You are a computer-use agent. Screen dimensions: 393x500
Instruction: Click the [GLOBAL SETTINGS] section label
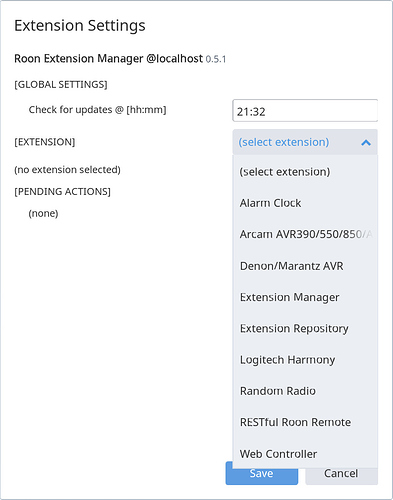pyautogui.click(x=61, y=84)
